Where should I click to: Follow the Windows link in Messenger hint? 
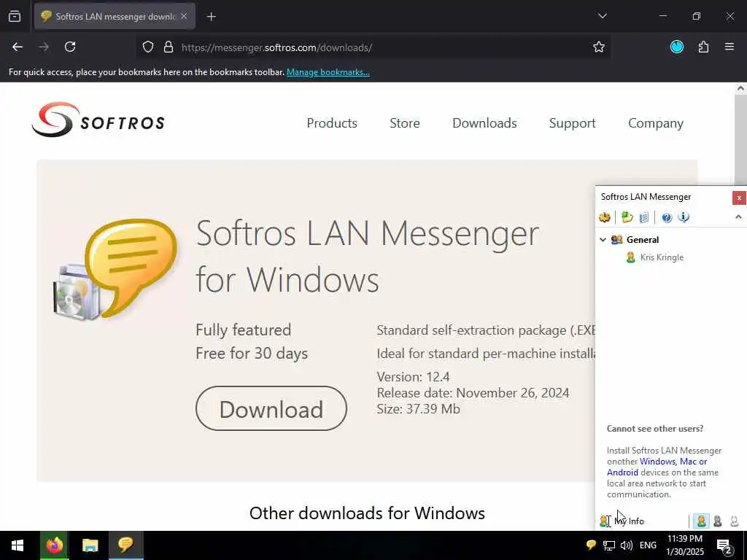click(x=657, y=462)
